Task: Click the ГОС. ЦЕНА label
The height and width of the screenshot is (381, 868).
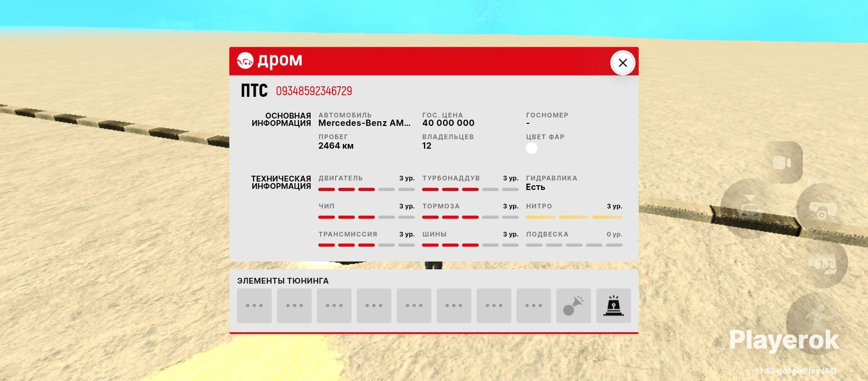Action: [442, 115]
